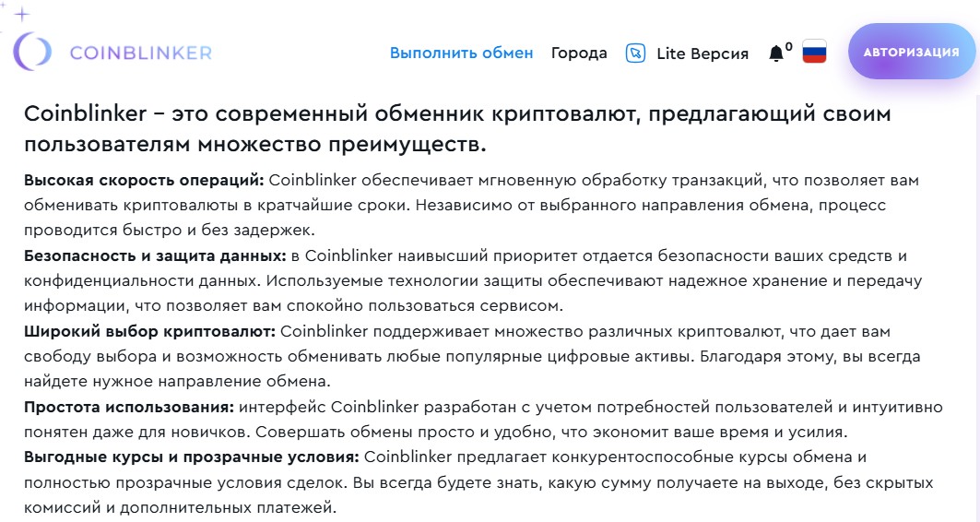Click the 'Широкий выбор криптовалют' label
980x522 pixels.
click(149, 331)
